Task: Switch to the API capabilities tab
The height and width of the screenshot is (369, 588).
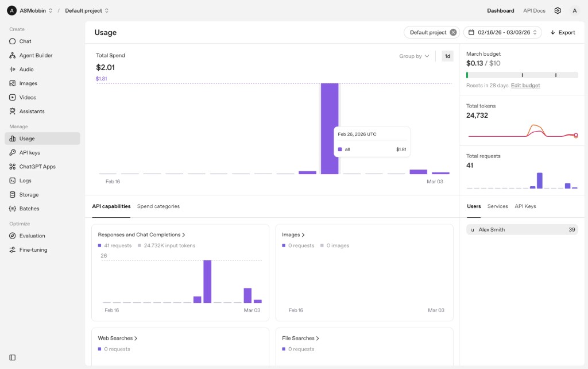Action: coord(111,206)
